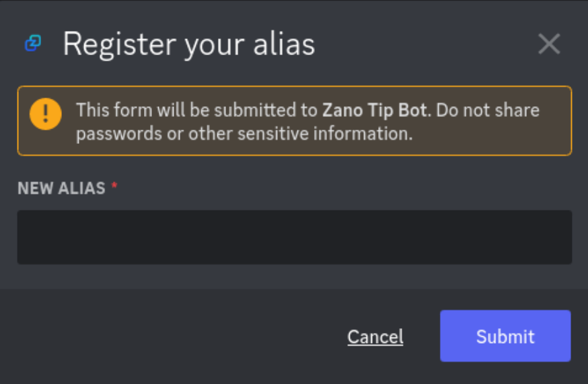588x384 pixels.
Task: Click 'passwords or other sensitive information' line
Action: pyautogui.click(x=244, y=134)
